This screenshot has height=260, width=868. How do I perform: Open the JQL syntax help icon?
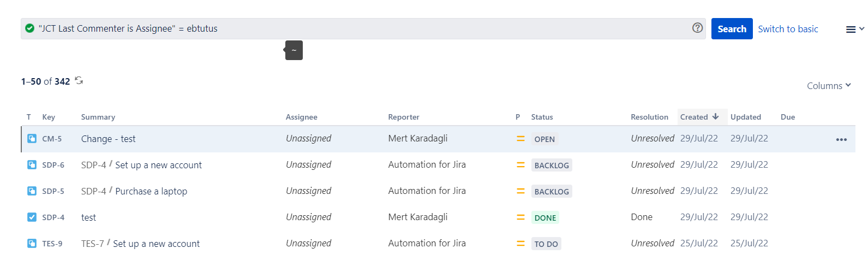697,28
